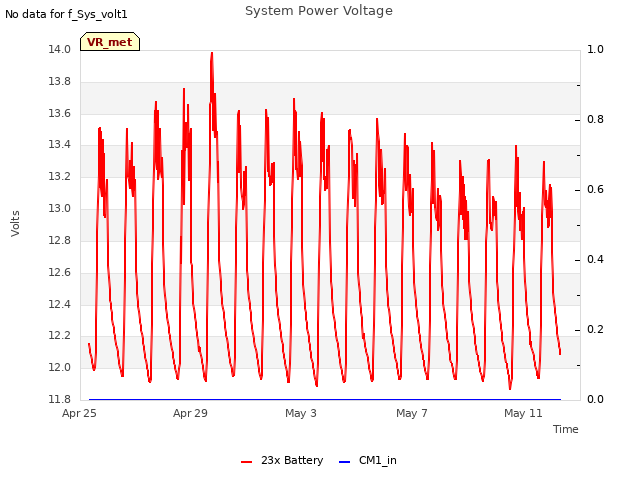Viewport: 640px width, 480px height.
Task: Click the Apr 29 x-axis tick label
Action: 190,413
